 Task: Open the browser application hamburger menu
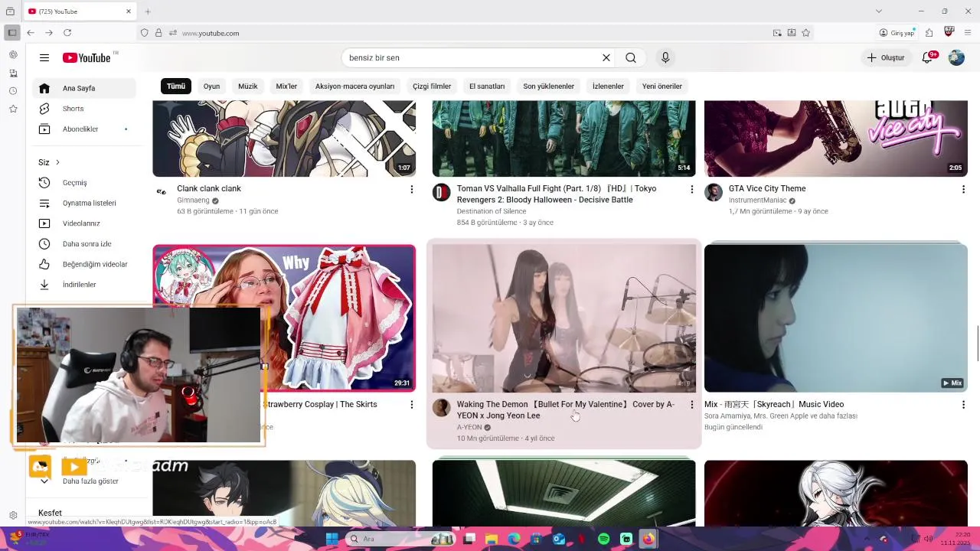coord(968,33)
